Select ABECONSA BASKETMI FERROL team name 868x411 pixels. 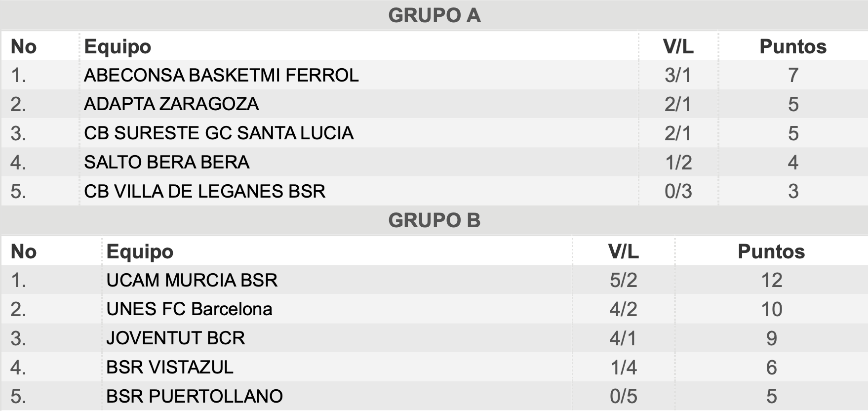point(221,75)
